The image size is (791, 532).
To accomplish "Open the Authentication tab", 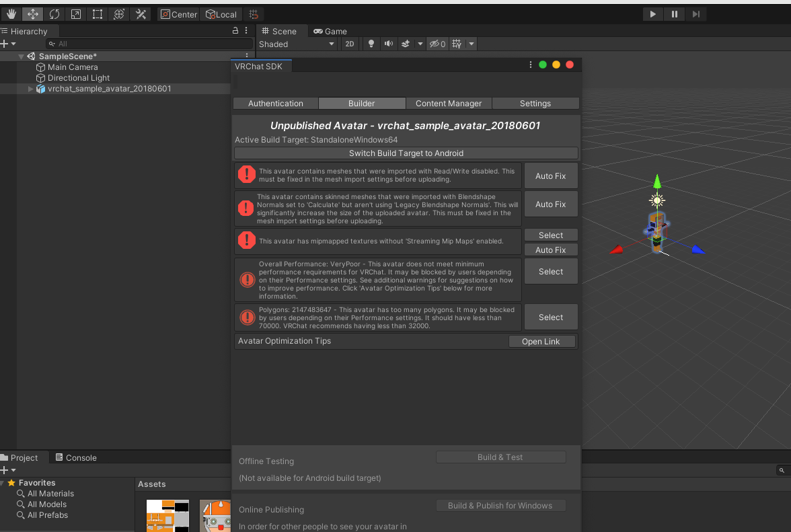I will 276,104.
